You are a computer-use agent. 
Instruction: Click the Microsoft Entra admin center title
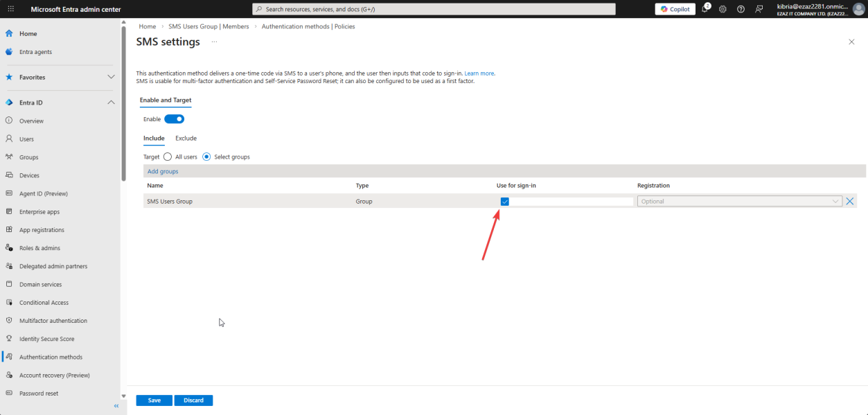coord(76,9)
